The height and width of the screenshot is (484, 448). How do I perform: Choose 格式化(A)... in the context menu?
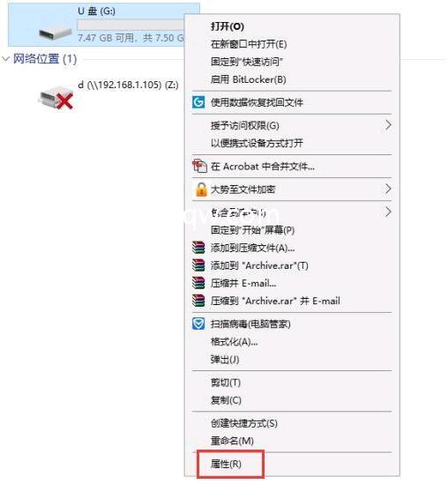coord(234,342)
